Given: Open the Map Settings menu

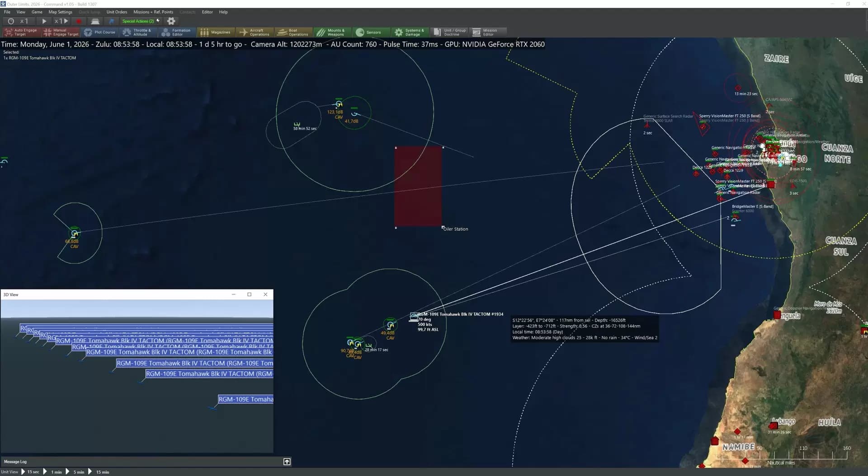Looking at the screenshot, I should click(x=60, y=12).
